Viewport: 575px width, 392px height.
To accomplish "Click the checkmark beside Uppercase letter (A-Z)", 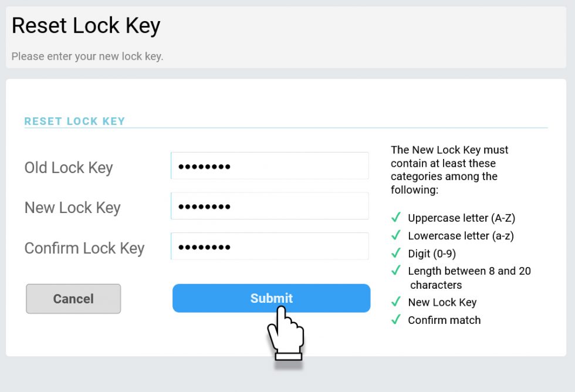I will pyautogui.click(x=396, y=218).
